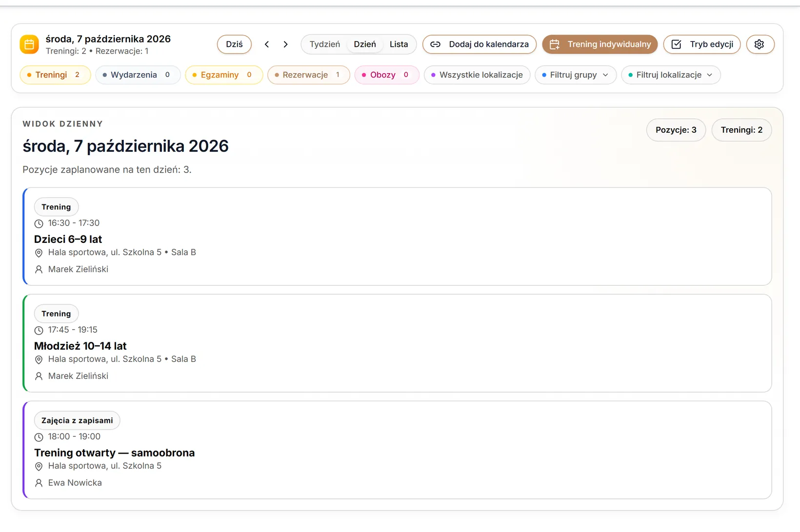
Task: Click the Trening indywidualny button
Action: click(600, 44)
